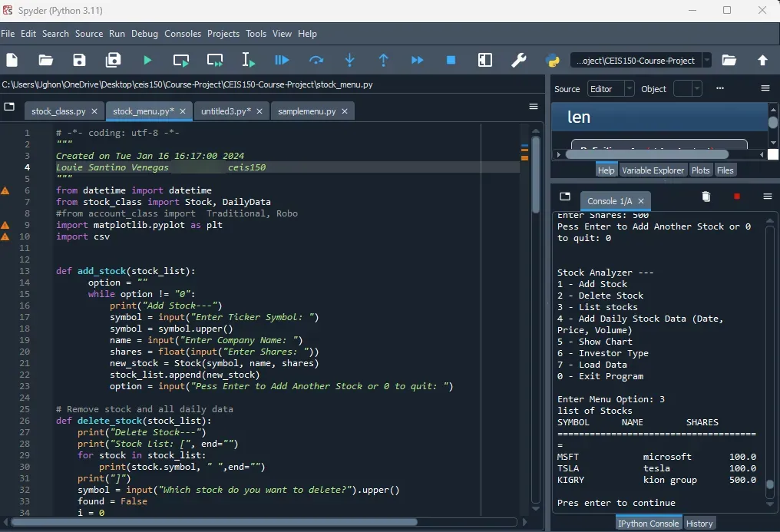Click Help pane horizontal scrollbar
Image resolution: width=780 pixels, height=532 pixels.
pyautogui.click(x=646, y=154)
